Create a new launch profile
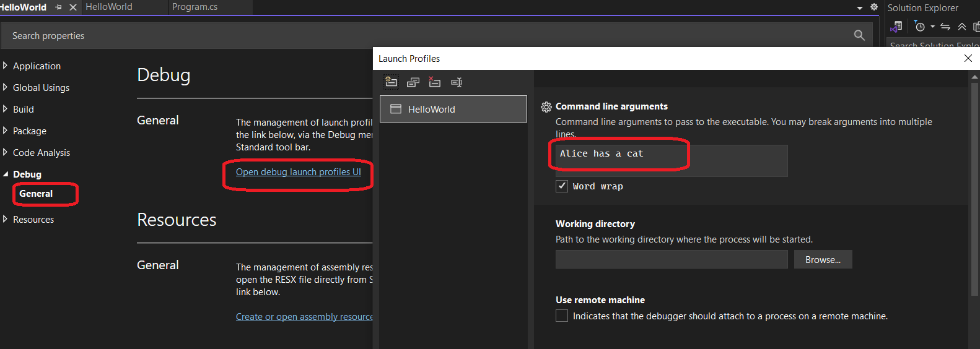 point(391,82)
